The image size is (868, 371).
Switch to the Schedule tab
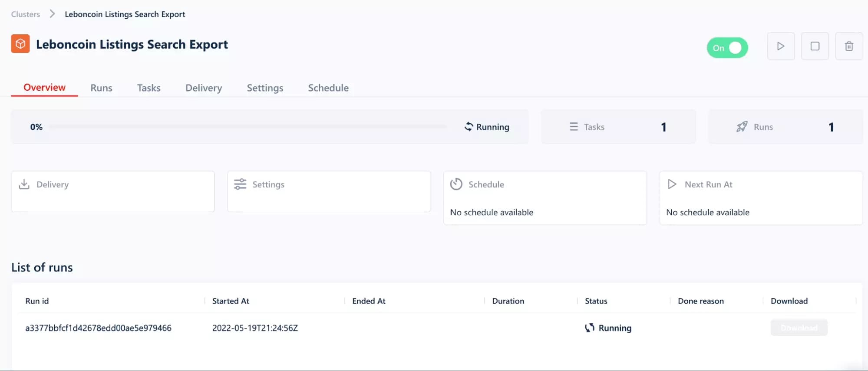(x=328, y=88)
